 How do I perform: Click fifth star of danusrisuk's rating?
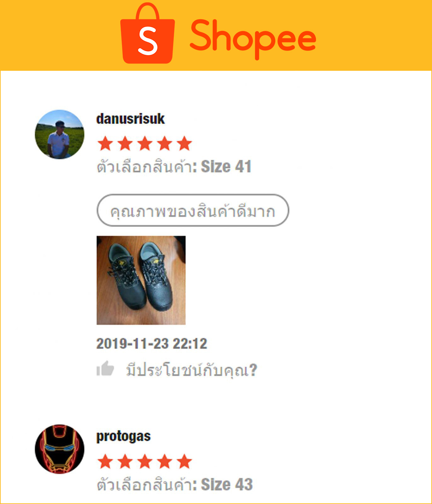pos(184,144)
